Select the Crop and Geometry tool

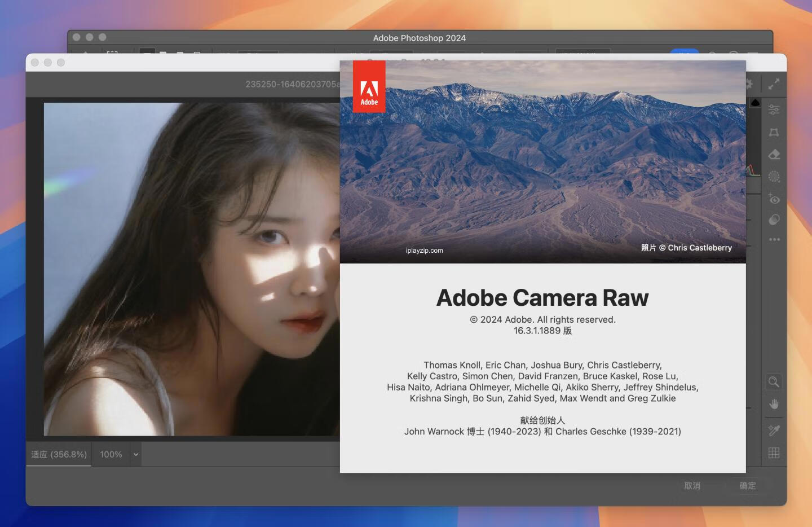pyautogui.click(x=774, y=132)
